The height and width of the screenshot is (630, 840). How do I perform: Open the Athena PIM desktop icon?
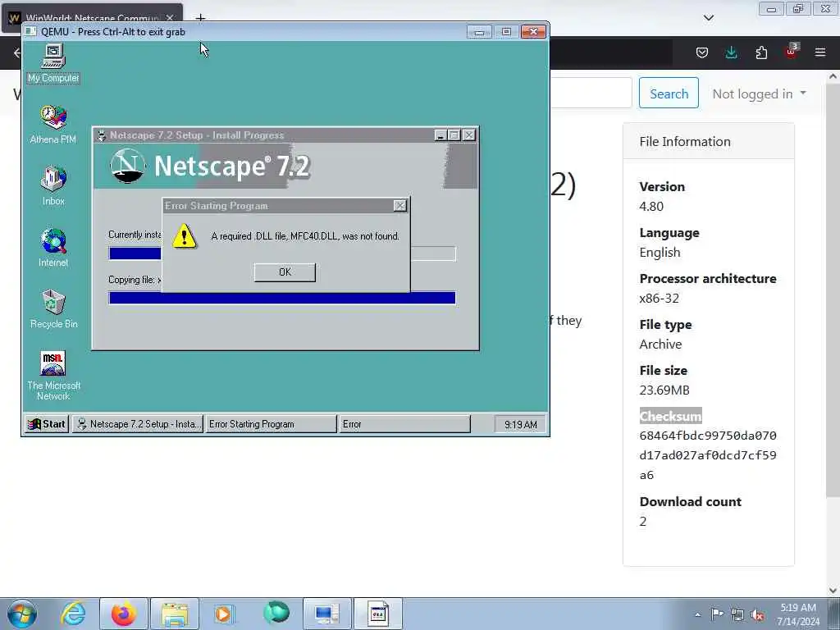click(x=53, y=125)
